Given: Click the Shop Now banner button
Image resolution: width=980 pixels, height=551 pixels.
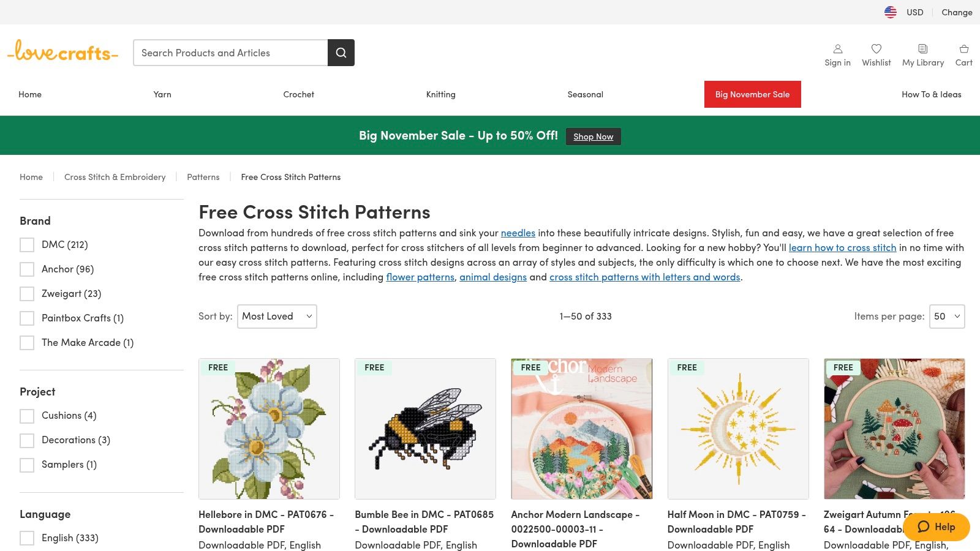Looking at the screenshot, I should click(593, 137).
